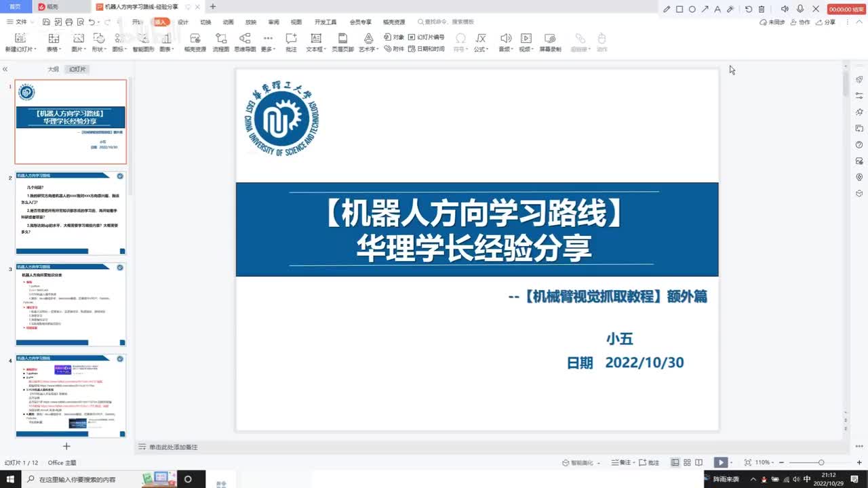Screen dimensions: 868x488
Task: Click 日期和时间 button
Action: pos(426,49)
